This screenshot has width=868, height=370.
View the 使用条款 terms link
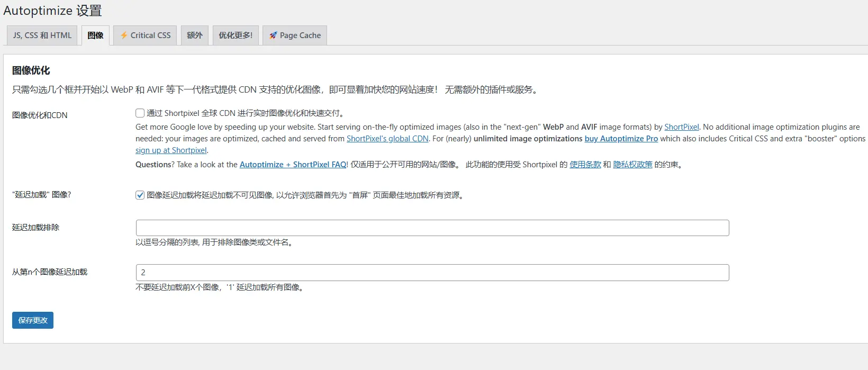[585, 165]
